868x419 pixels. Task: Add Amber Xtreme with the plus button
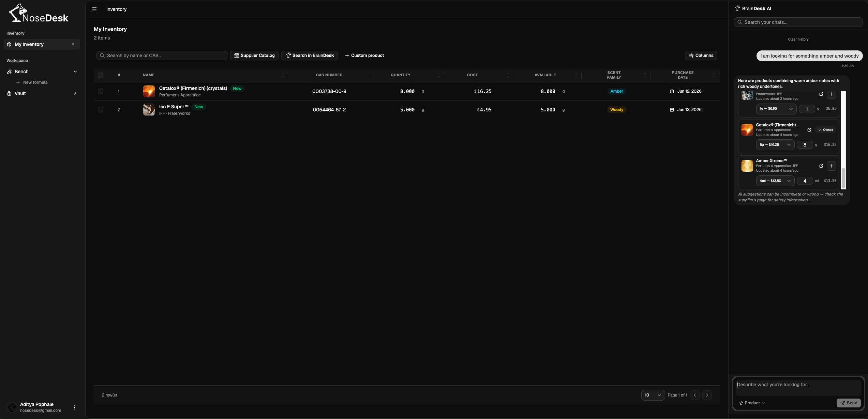(832, 166)
